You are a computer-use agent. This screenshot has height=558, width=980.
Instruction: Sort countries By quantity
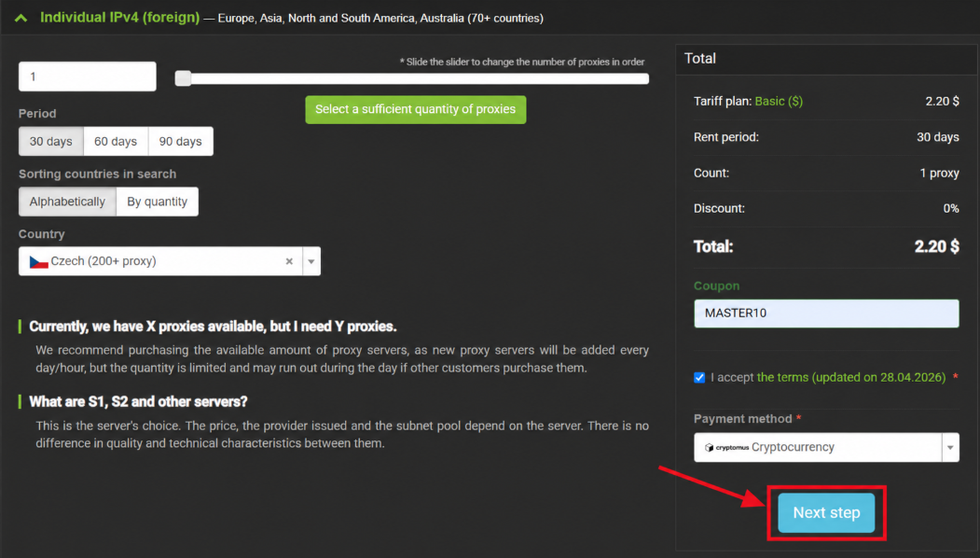coord(158,202)
